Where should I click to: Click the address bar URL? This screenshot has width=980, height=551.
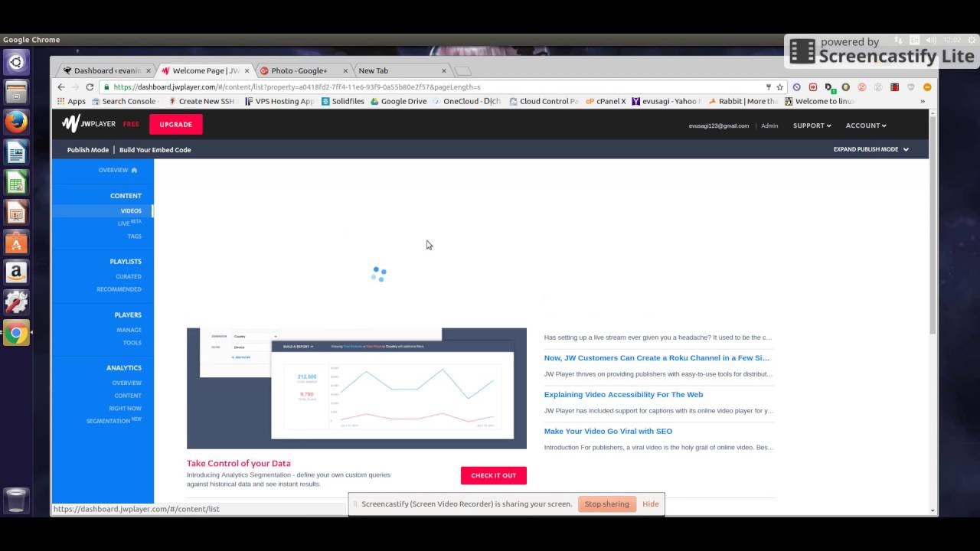coord(297,87)
